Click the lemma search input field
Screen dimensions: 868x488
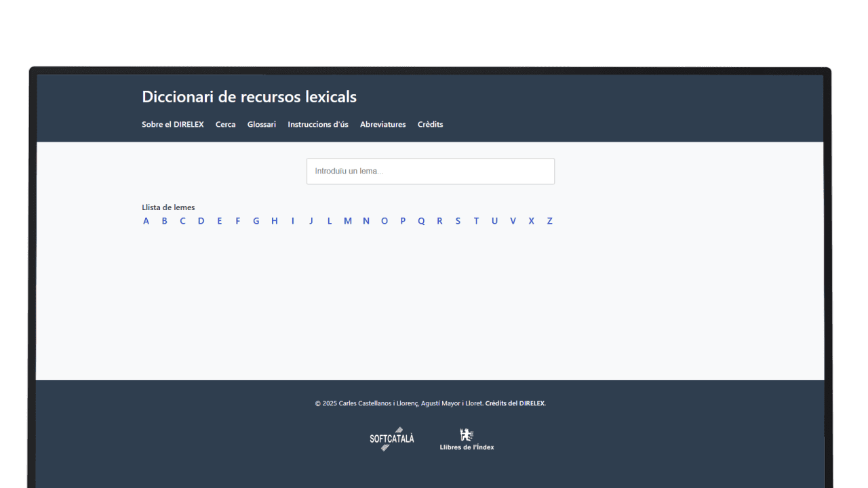click(430, 171)
